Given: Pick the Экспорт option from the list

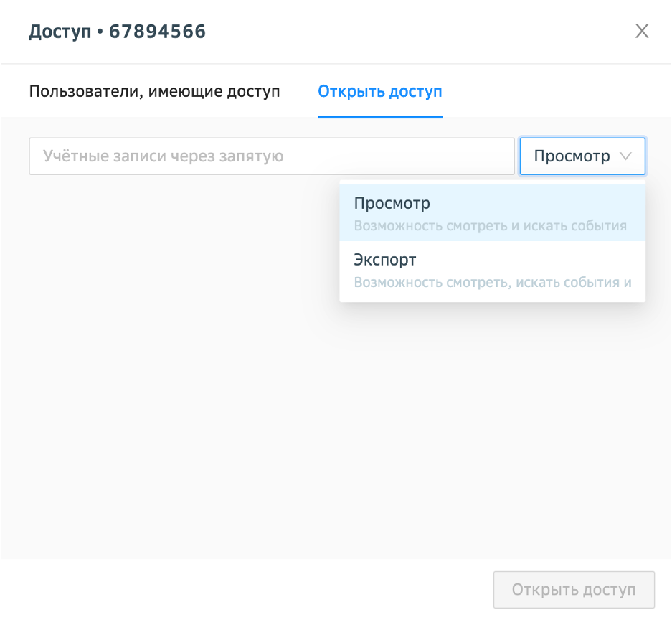Looking at the screenshot, I should (x=385, y=260).
